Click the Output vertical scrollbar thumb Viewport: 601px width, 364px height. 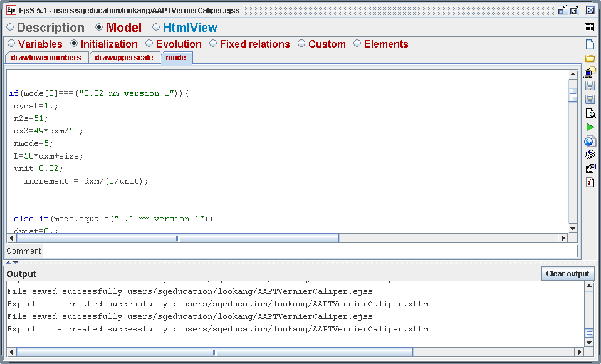coord(589,333)
